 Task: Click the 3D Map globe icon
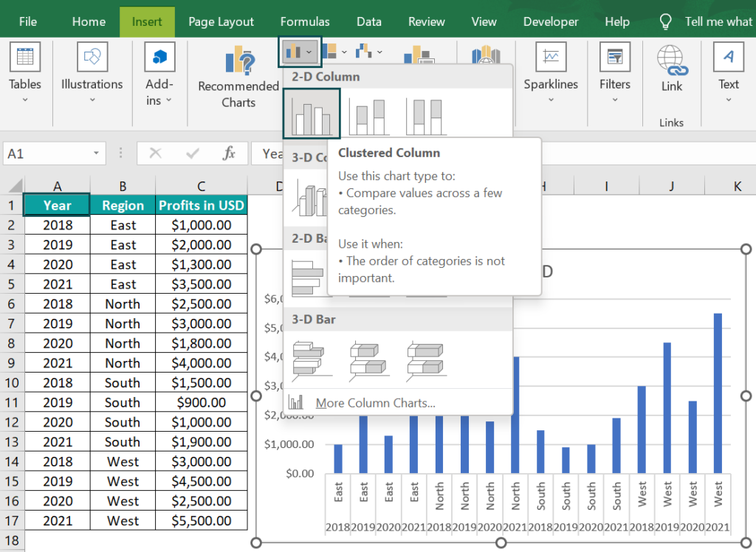[486, 55]
